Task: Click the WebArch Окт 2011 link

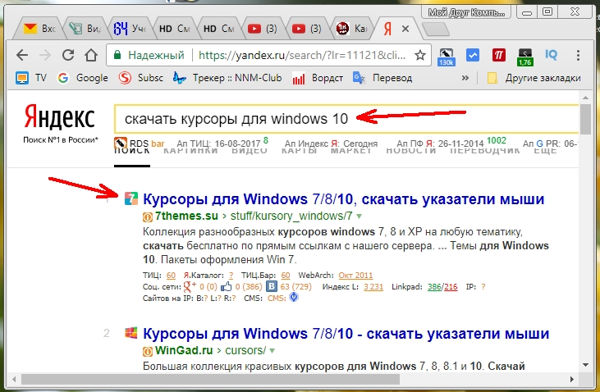Action: [355, 275]
